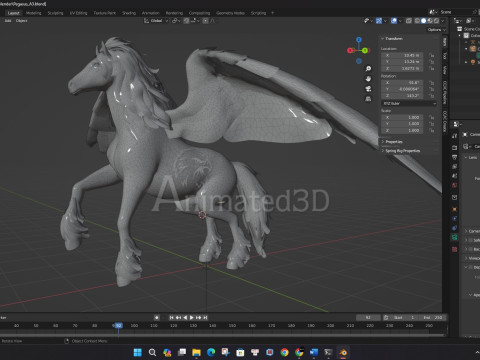Open Global transform orientation dropdown

[156, 21]
